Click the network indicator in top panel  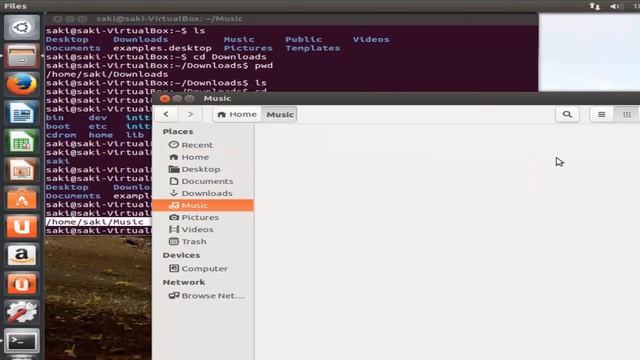[x=595, y=6]
